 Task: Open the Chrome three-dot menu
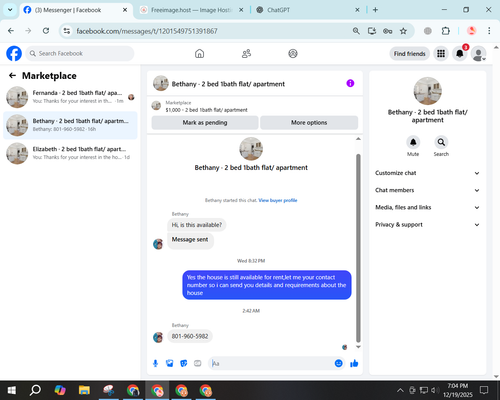tap(489, 31)
